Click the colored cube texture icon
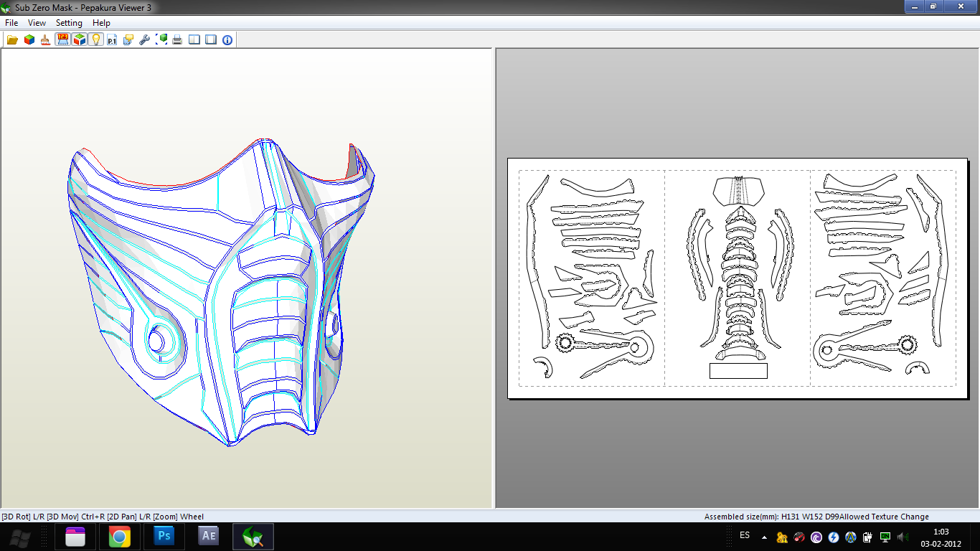The height and width of the screenshot is (551, 980). point(29,39)
